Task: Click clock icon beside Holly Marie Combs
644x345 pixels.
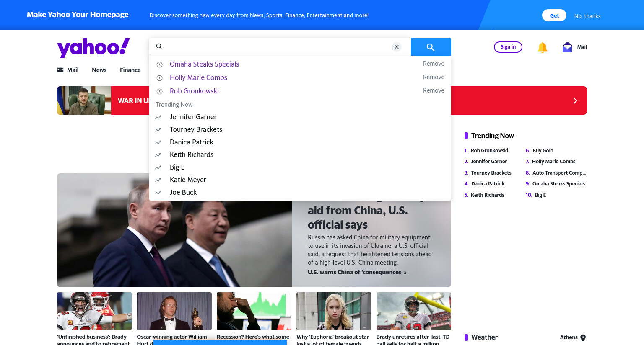Action: point(159,78)
